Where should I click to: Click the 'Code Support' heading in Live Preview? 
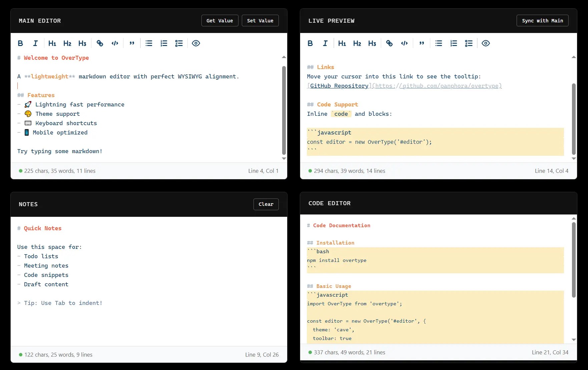[338, 104]
